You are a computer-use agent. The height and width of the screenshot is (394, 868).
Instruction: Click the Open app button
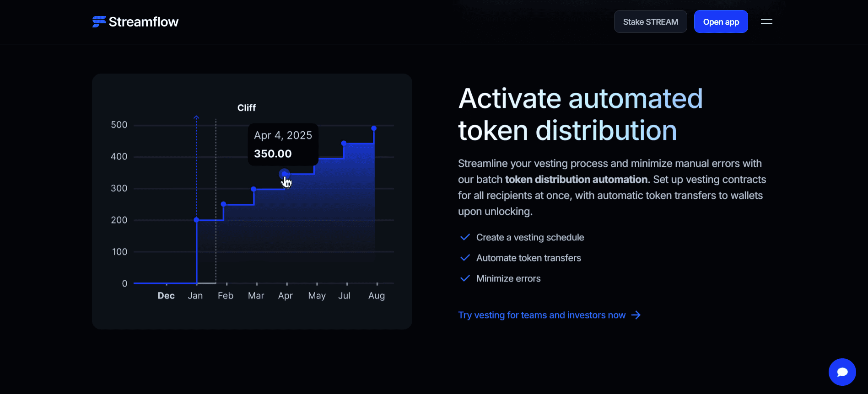721,21
